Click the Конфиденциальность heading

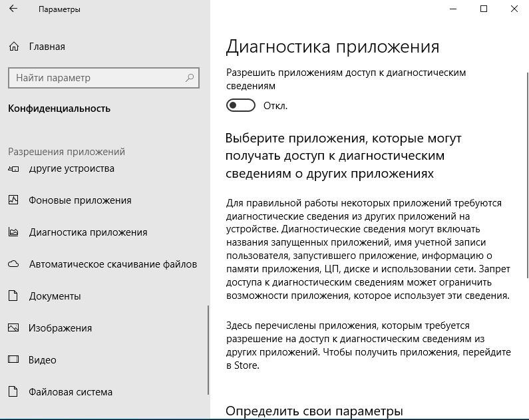pyautogui.click(x=59, y=108)
